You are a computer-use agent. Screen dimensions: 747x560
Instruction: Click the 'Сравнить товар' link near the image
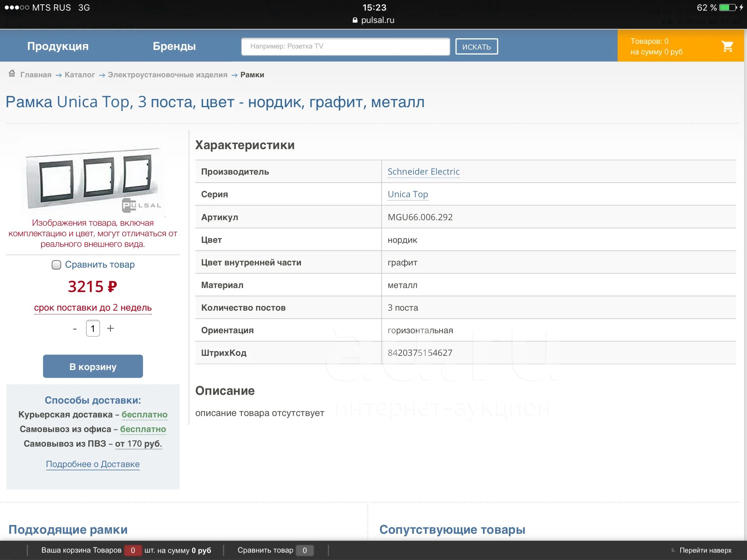[100, 265]
